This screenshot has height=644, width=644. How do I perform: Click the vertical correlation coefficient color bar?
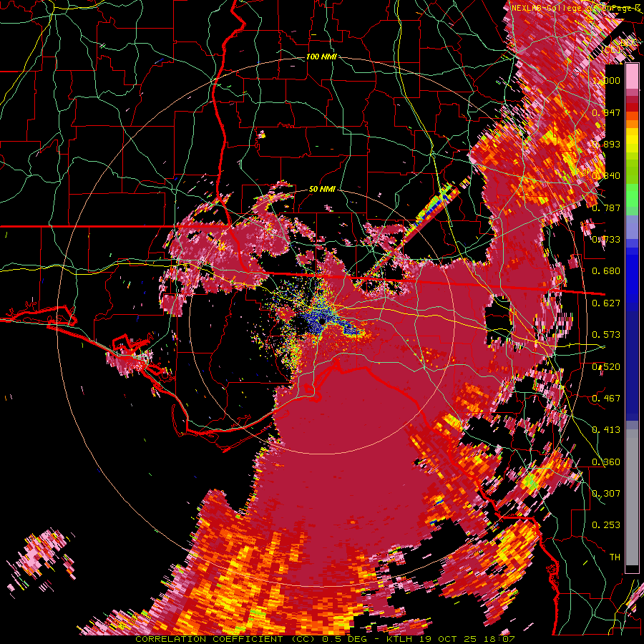(632, 318)
